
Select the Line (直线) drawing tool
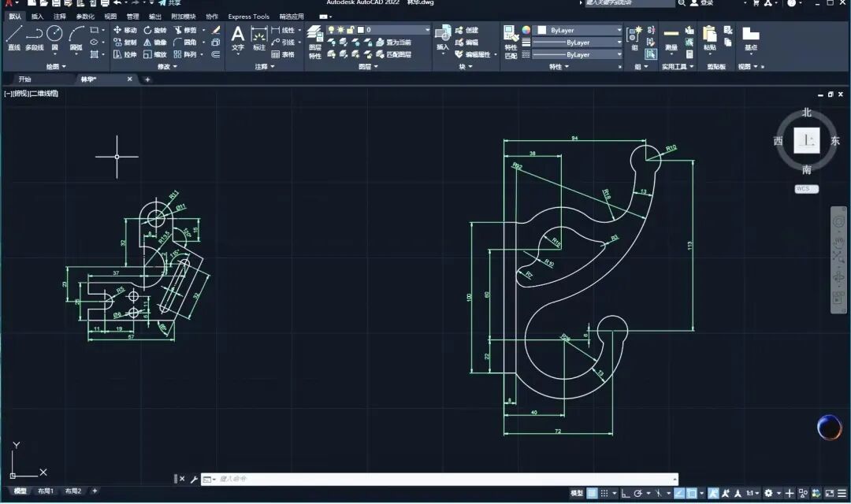[13, 37]
